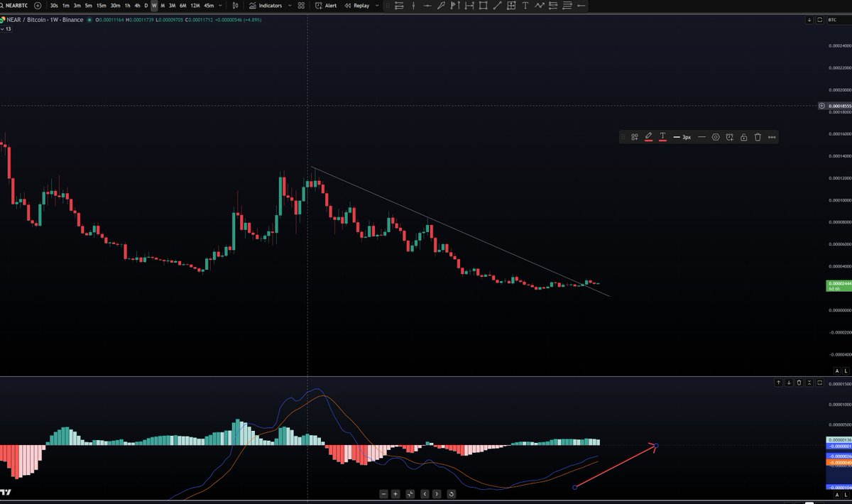This screenshot has height=504, width=852.
Task: Click the sync refresh icon near BTC
Action: coord(820,20)
